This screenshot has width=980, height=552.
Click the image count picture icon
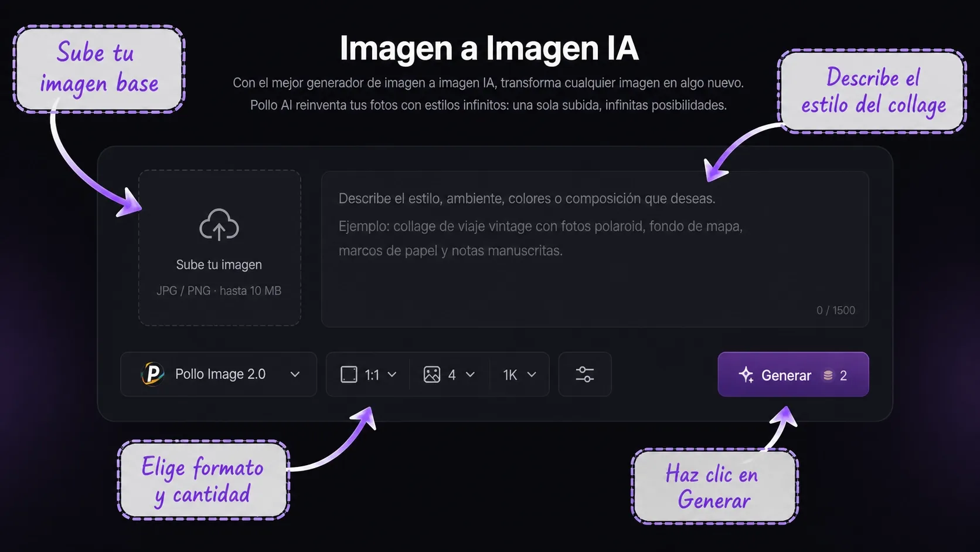(x=432, y=374)
